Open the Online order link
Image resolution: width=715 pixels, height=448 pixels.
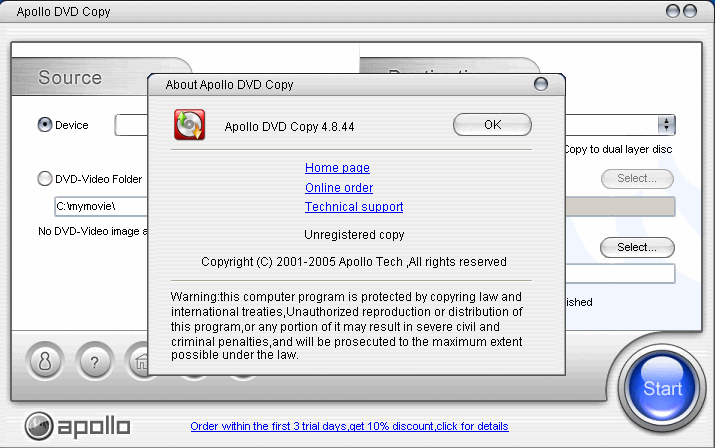point(339,188)
